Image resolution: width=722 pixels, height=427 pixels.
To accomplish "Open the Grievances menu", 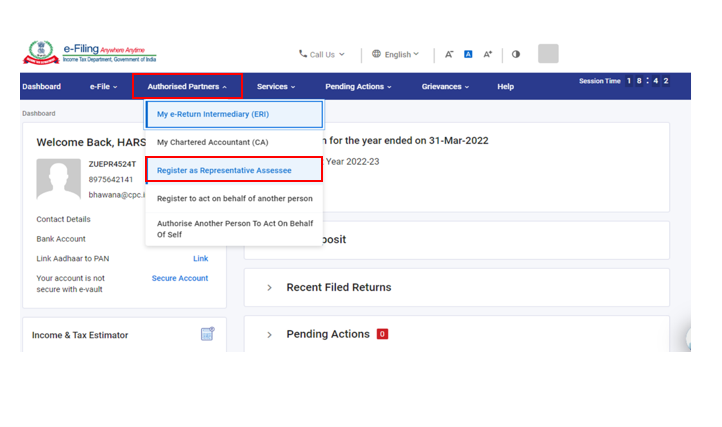I will point(445,87).
